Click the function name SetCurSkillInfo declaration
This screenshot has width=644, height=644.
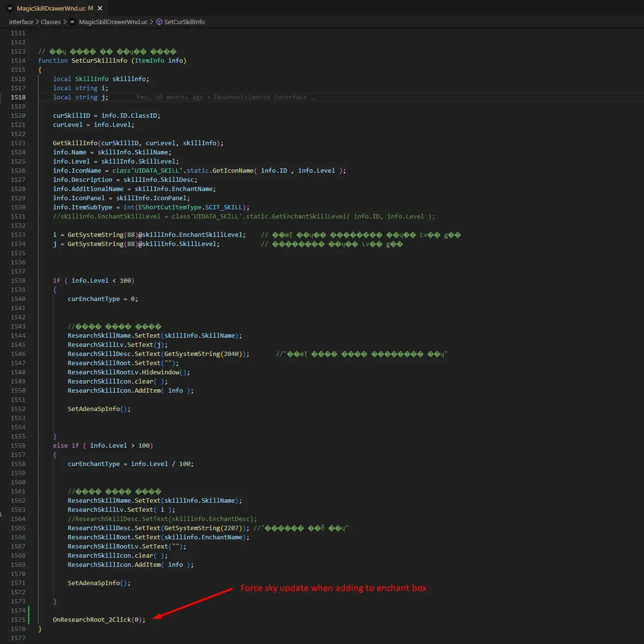(99, 60)
